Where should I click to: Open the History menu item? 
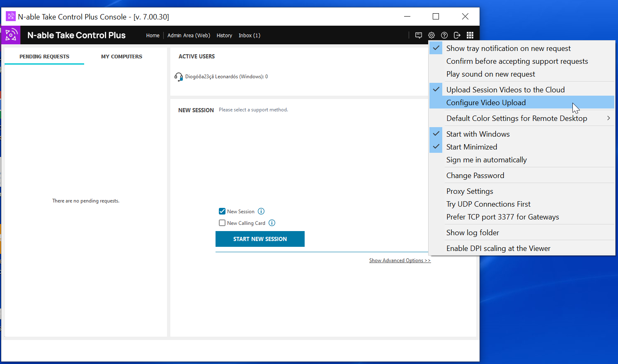click(224, 35)
